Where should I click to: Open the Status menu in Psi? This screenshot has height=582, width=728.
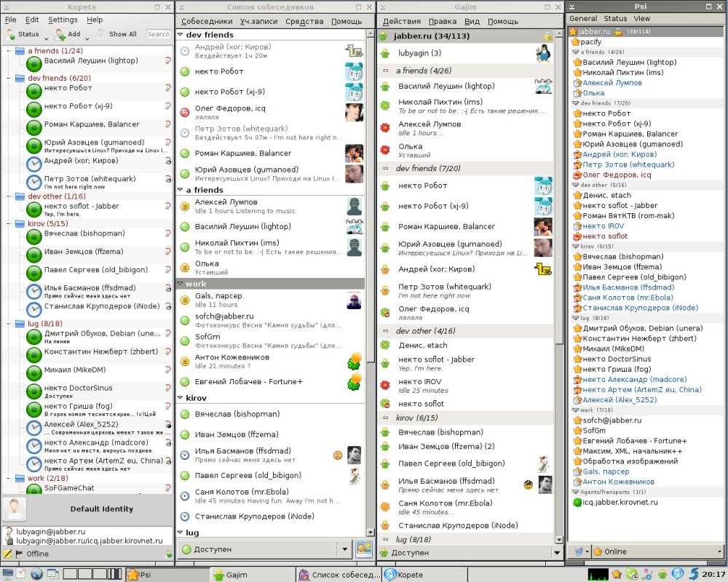coord(615,19)
